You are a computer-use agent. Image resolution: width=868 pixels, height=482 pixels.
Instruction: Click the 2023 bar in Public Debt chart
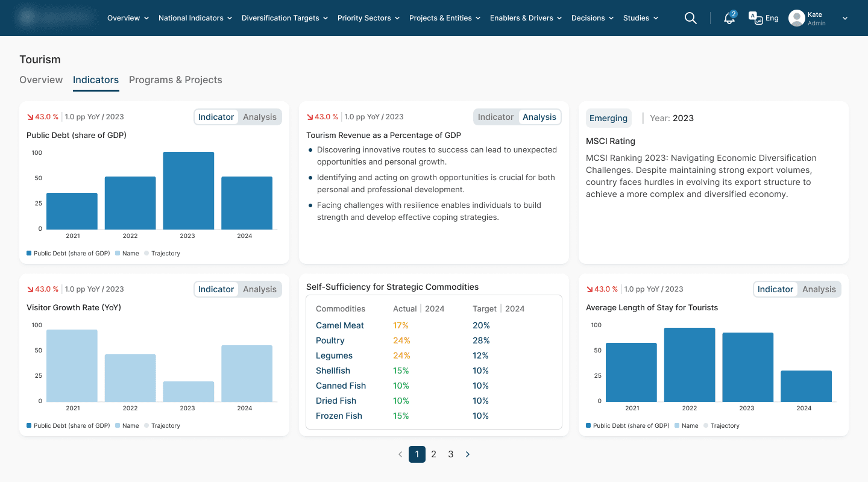(188, 190)
